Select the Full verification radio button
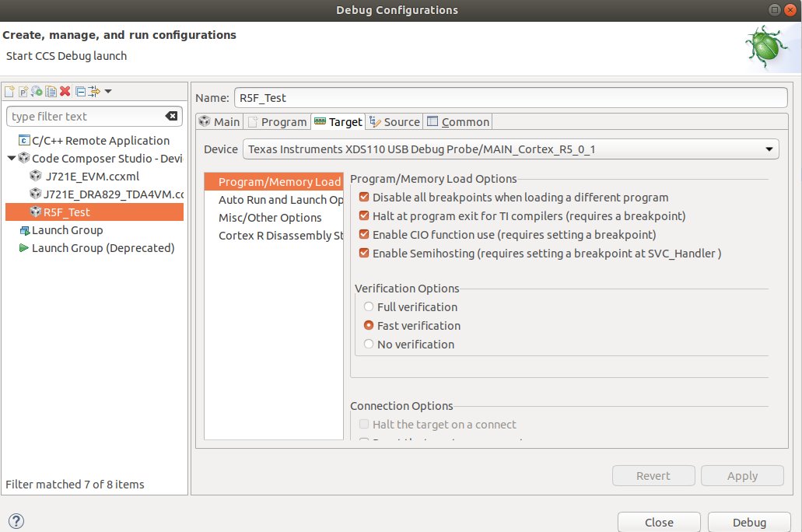802x532 pixels. coord(369,307)
